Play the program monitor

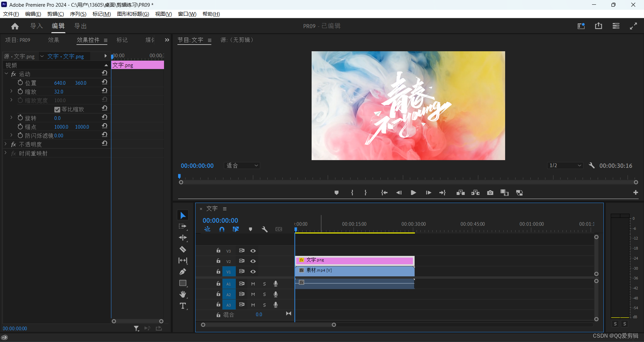coord(414,193)
